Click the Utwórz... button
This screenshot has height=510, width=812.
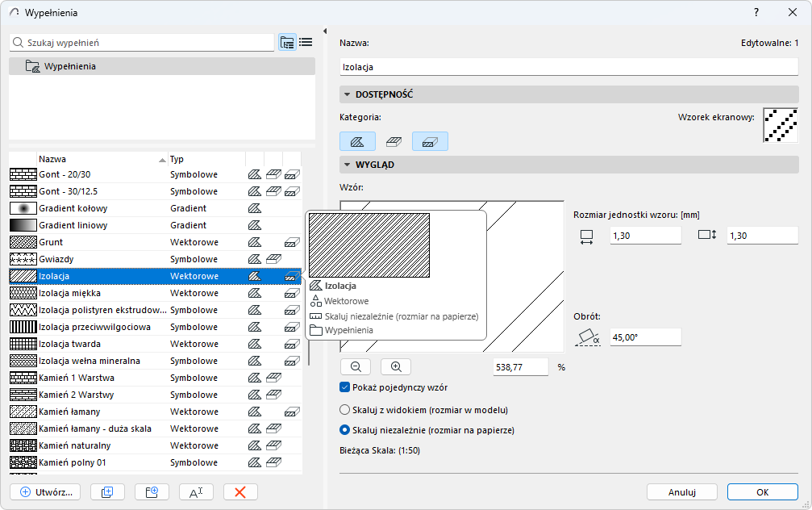pos(45,491)
